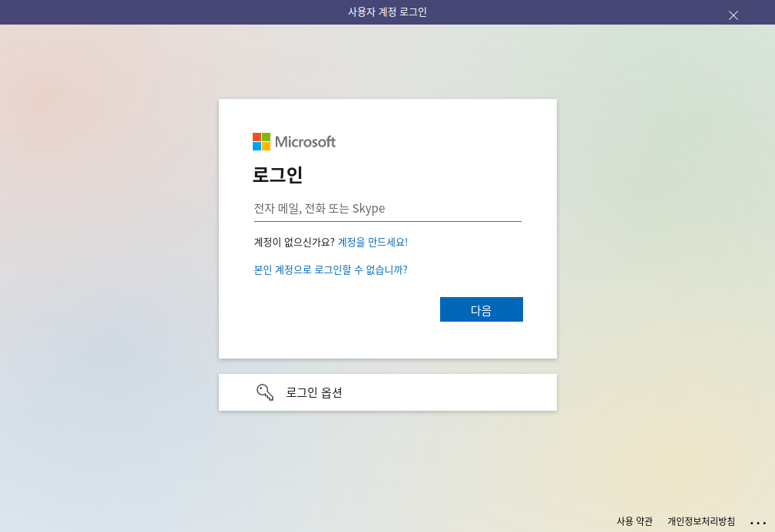775x532 pixels.
Task: Open 로그인 옵션 panel
Action: [x=387, y=392]
